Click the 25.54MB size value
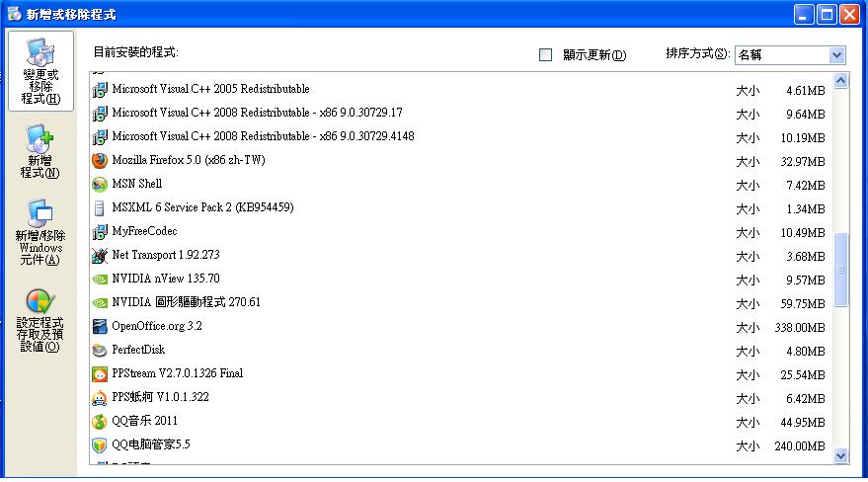 (x=803, y=375)
